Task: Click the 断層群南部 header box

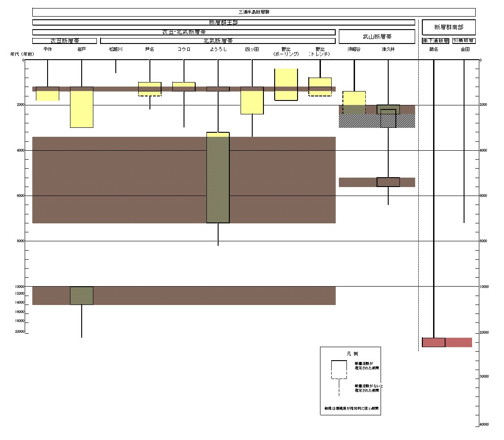Action: point(448,27)
